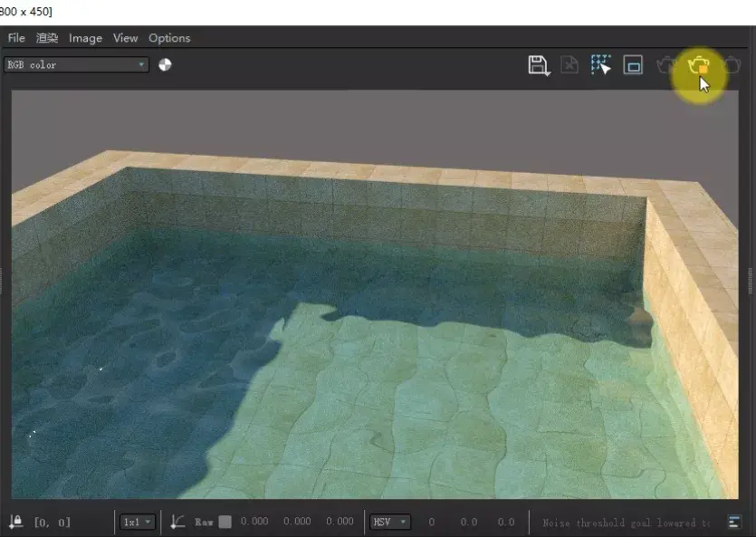
Task: Click the gray color swatch after Raw
Action: click(x=225, y=522)
